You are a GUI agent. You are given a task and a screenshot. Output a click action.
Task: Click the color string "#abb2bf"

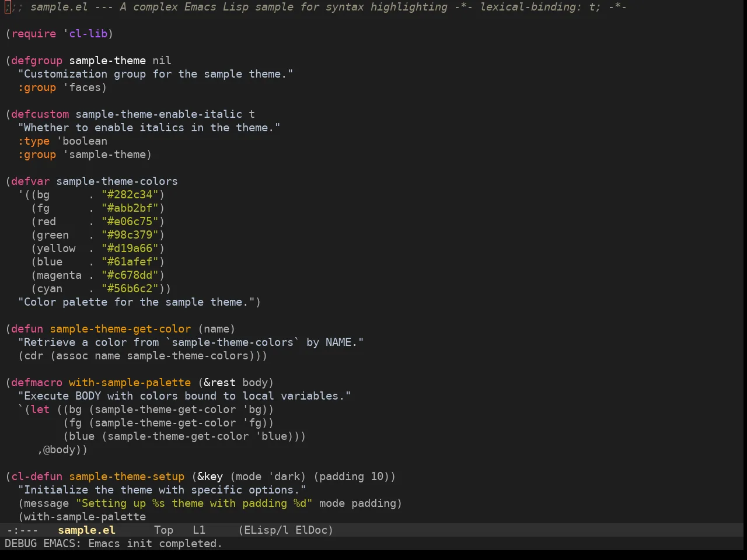pos(130,208)
